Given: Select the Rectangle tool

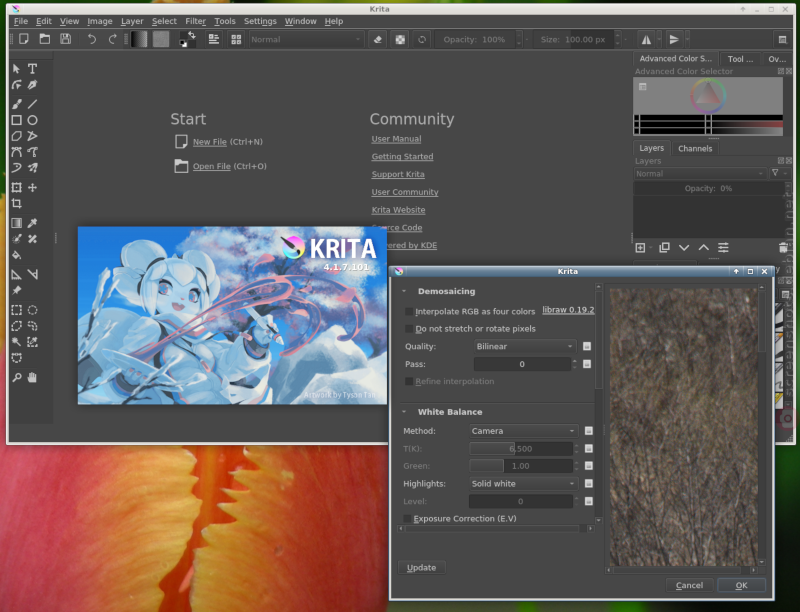Looking at the screenshot, I should [16, 120].
